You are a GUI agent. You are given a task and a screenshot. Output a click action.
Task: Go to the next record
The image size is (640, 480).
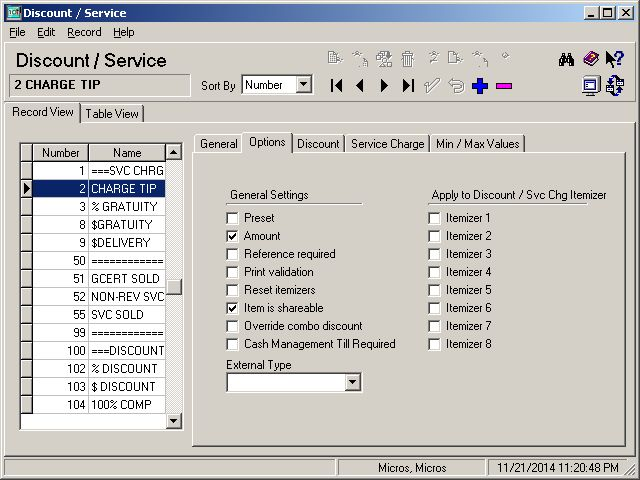384,86
